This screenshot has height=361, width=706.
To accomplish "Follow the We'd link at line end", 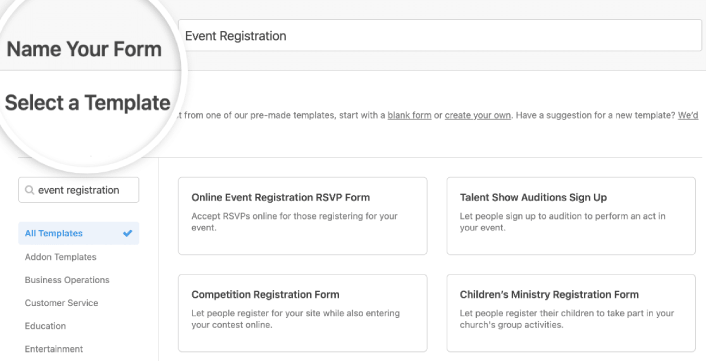I will (688, 115).
